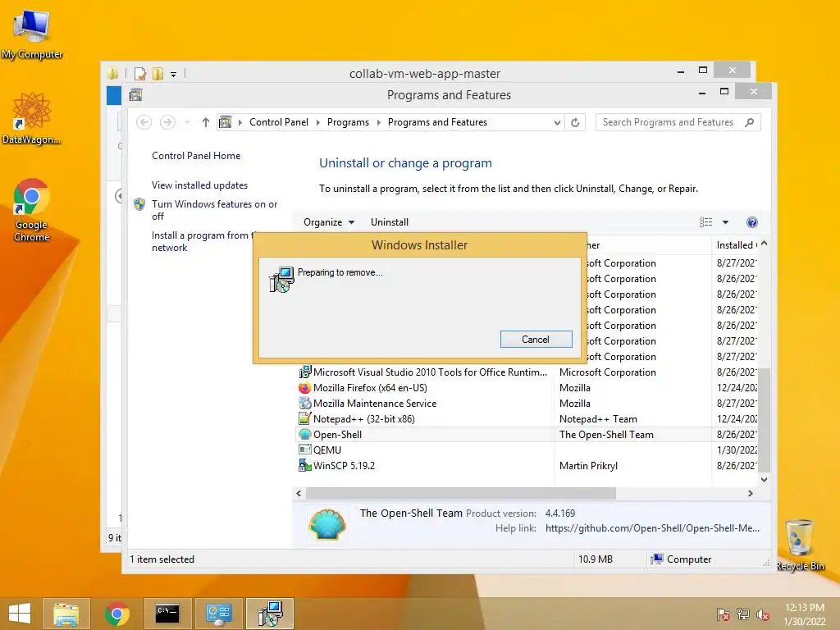The height and width of the screenshot is (630, 840).
Task: Go back in Programs and Features
Action: [144, 122]
